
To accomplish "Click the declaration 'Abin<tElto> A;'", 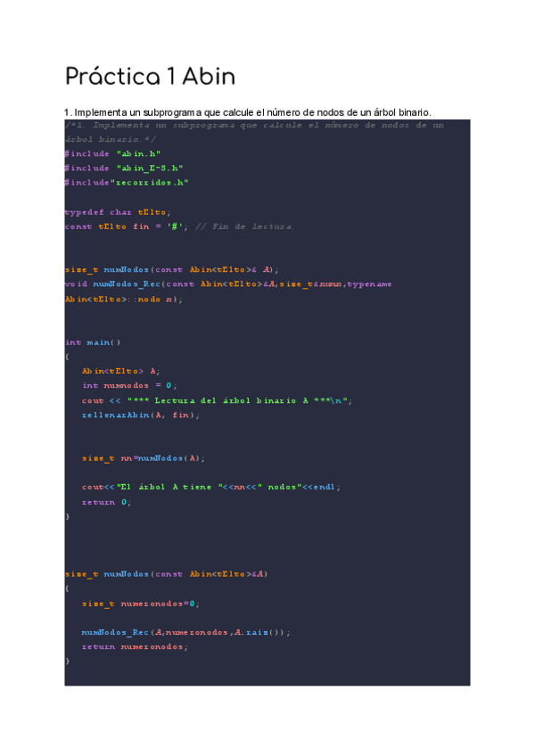I will (121, 371).
